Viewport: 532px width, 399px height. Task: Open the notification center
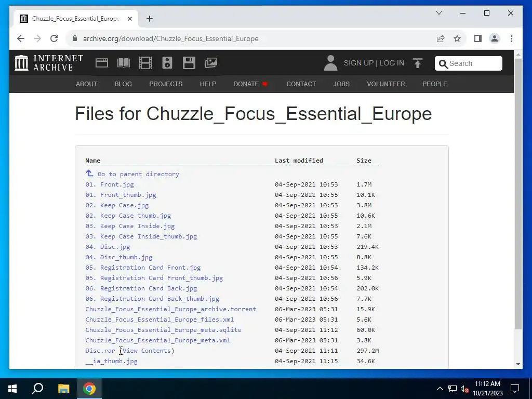click(x=515, y=389)
